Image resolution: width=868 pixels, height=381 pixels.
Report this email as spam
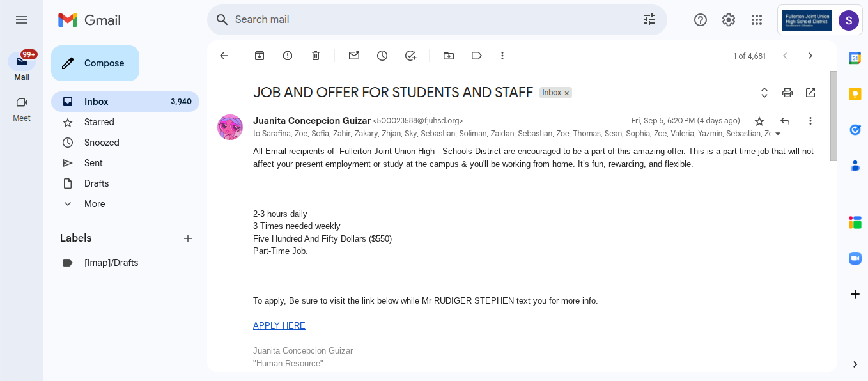point(288,56)
